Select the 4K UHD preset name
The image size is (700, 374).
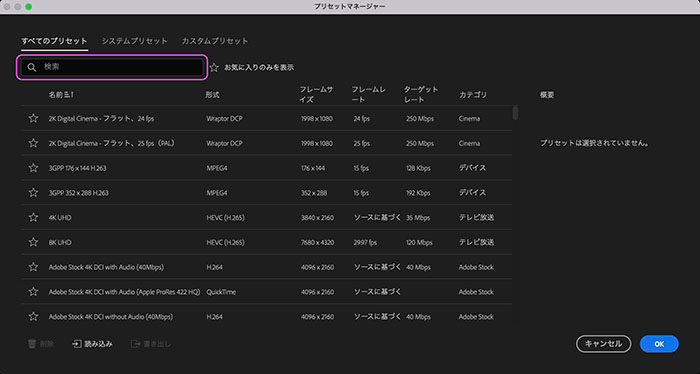[x=60, y=218]
